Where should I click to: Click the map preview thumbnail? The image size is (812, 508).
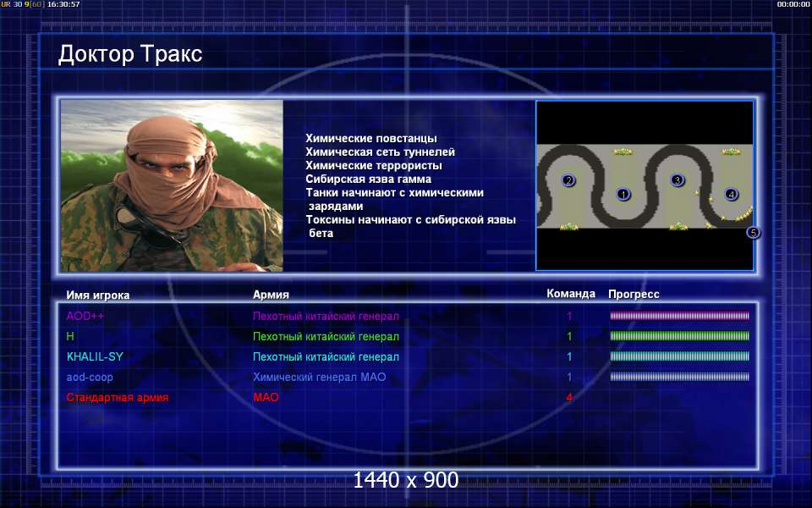click(645, 185)
